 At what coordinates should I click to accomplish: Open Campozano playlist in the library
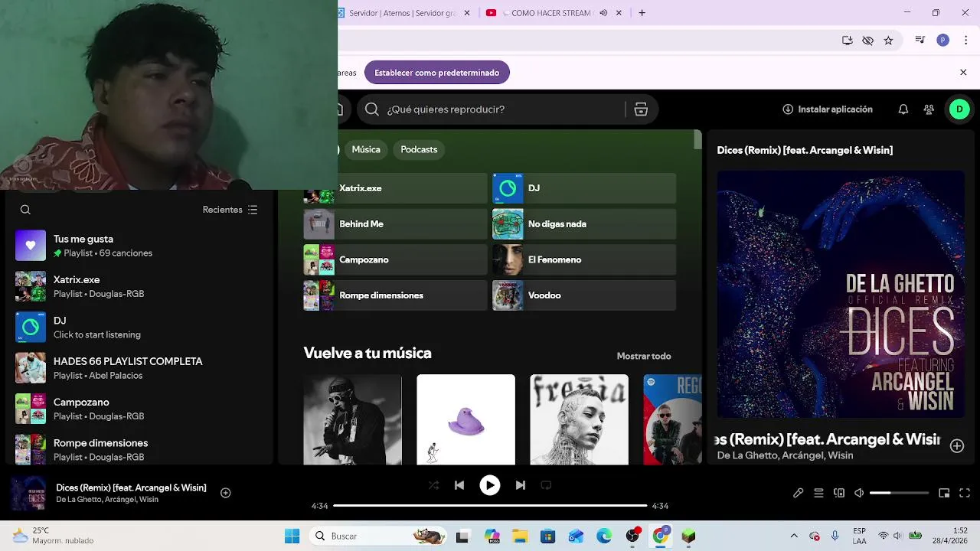[x=138, y=409]
